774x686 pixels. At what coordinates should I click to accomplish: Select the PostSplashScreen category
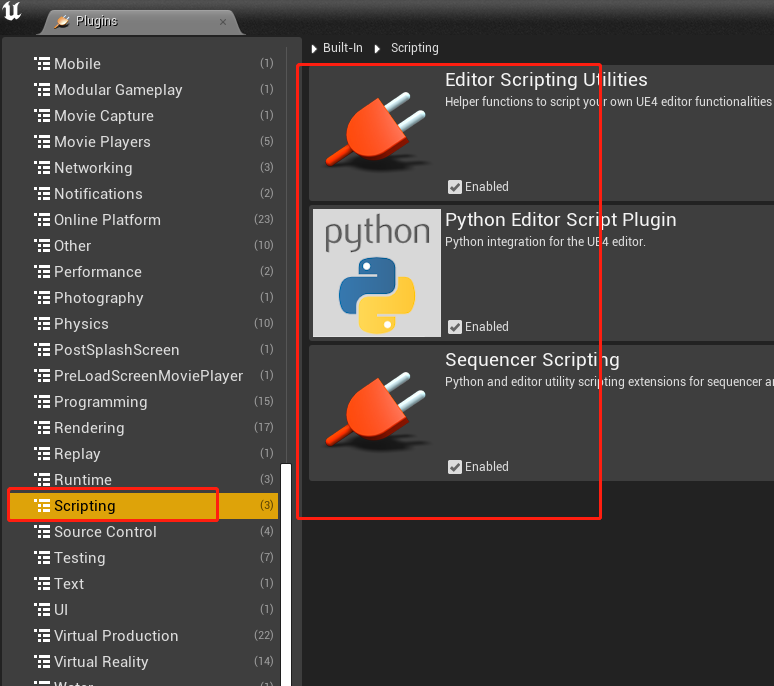[x=143, y=350]
